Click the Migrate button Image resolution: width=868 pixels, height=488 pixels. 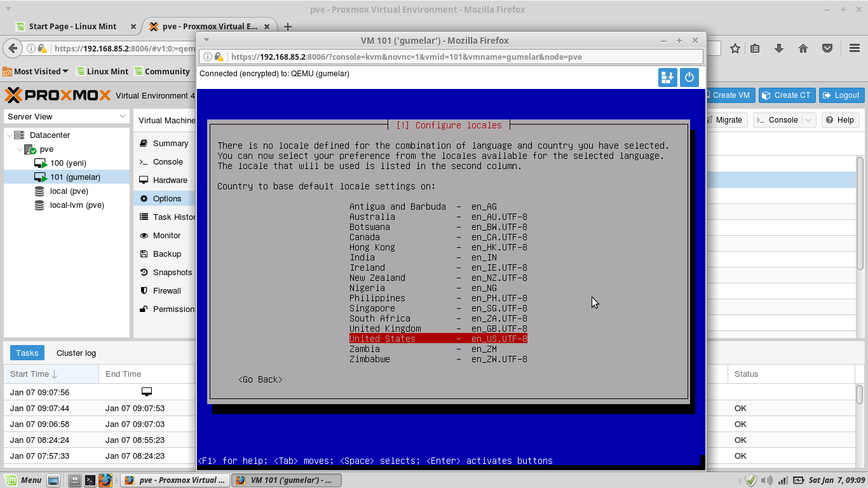point(726,120)
